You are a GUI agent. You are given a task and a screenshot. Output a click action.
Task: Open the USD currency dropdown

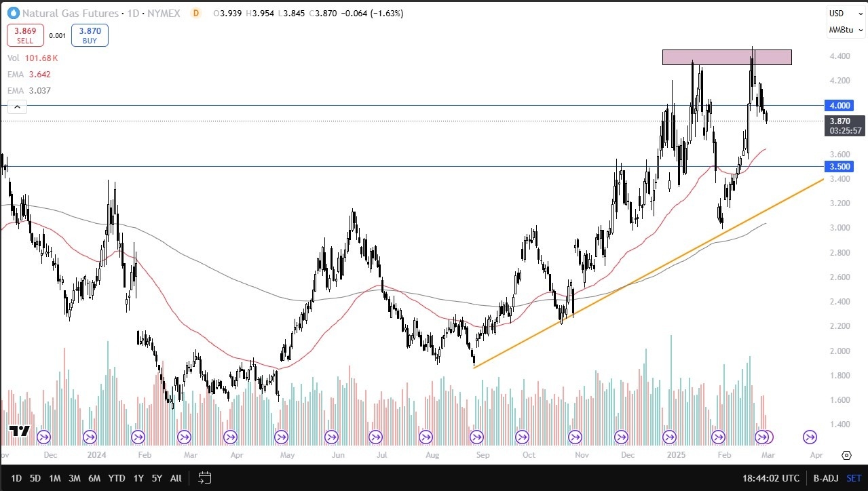pos(844,14)
